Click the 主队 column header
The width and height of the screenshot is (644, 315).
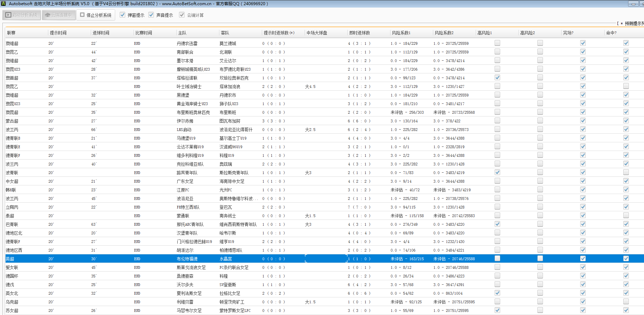(182, 33)
